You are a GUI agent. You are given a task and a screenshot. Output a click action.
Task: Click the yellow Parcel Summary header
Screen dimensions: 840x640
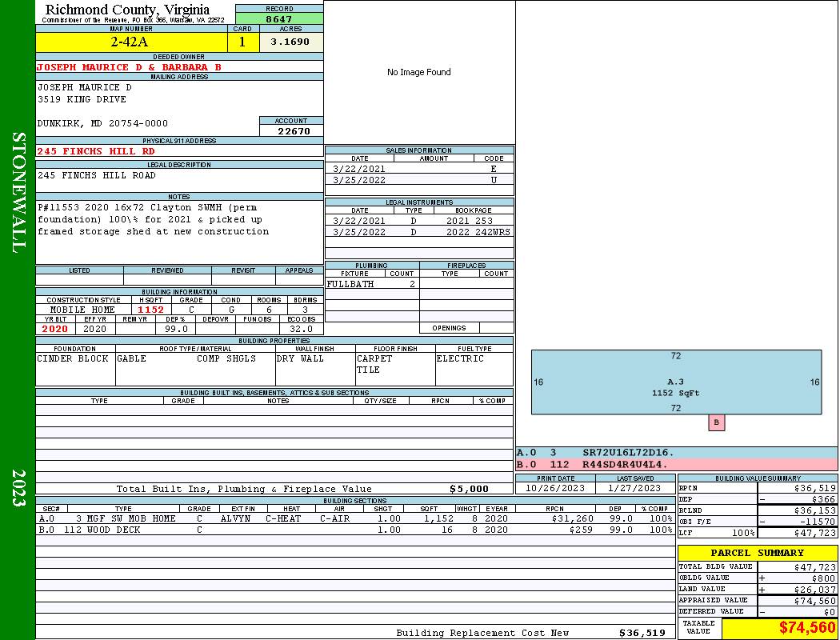(757, 553)
